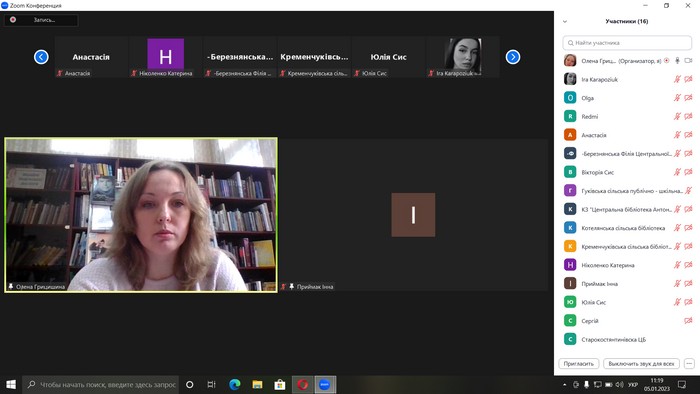
Task: Select Вікторія Сис name in list
Action: tap(597, 172)
